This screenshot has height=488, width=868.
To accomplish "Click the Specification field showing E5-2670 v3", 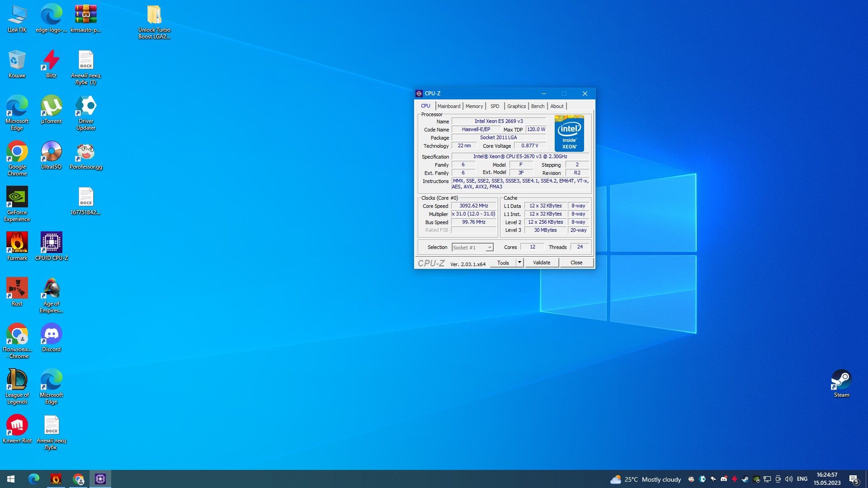I will pyautogui.click(x=520, y=156).
